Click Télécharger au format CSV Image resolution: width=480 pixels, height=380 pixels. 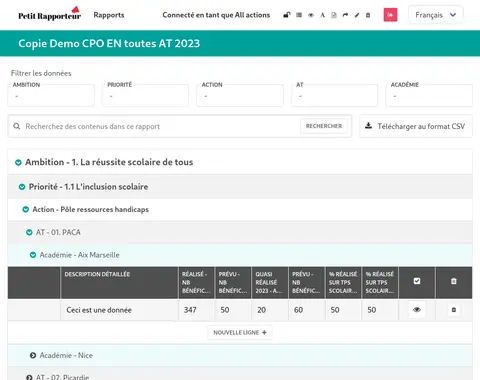pos(416,126)
